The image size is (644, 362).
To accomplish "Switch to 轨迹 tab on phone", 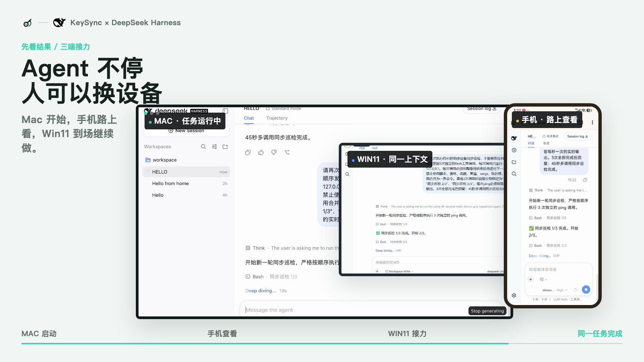I will [x=546, y=143].
